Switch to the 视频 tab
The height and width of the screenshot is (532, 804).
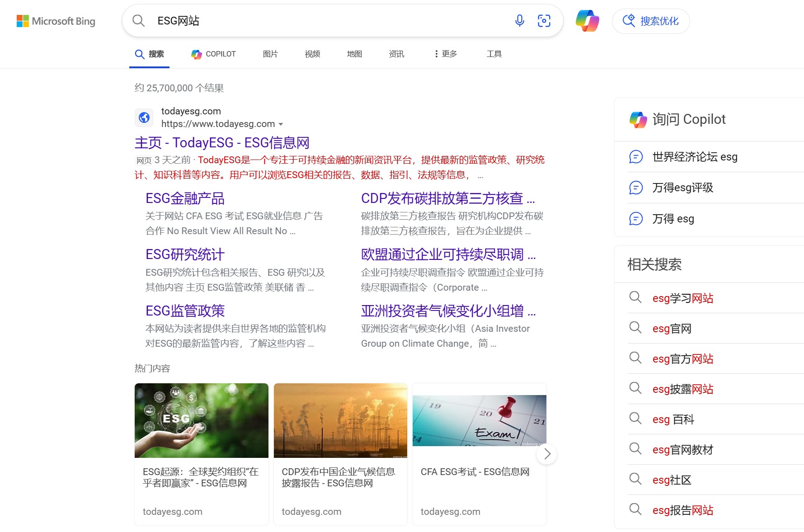point(312,54)
